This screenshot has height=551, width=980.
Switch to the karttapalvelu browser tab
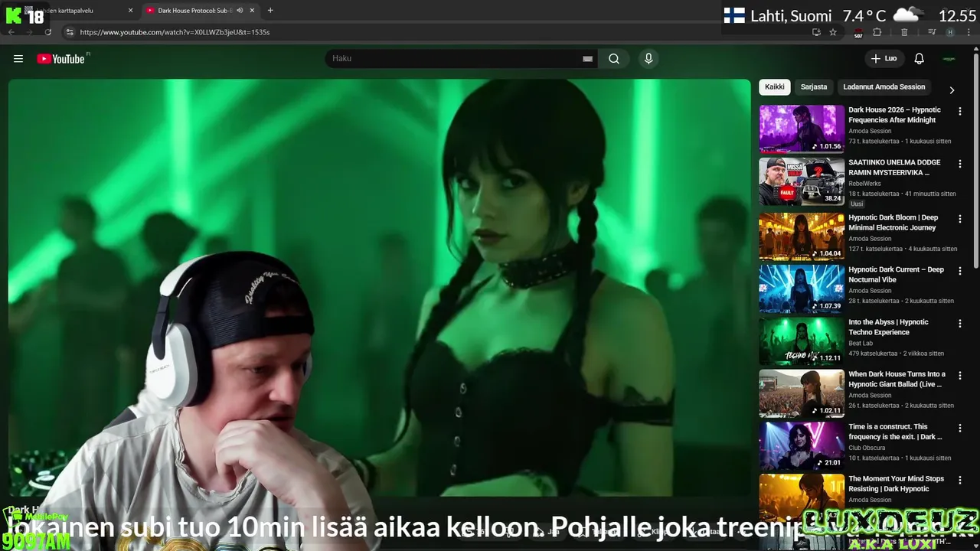[x=77, y=11]
